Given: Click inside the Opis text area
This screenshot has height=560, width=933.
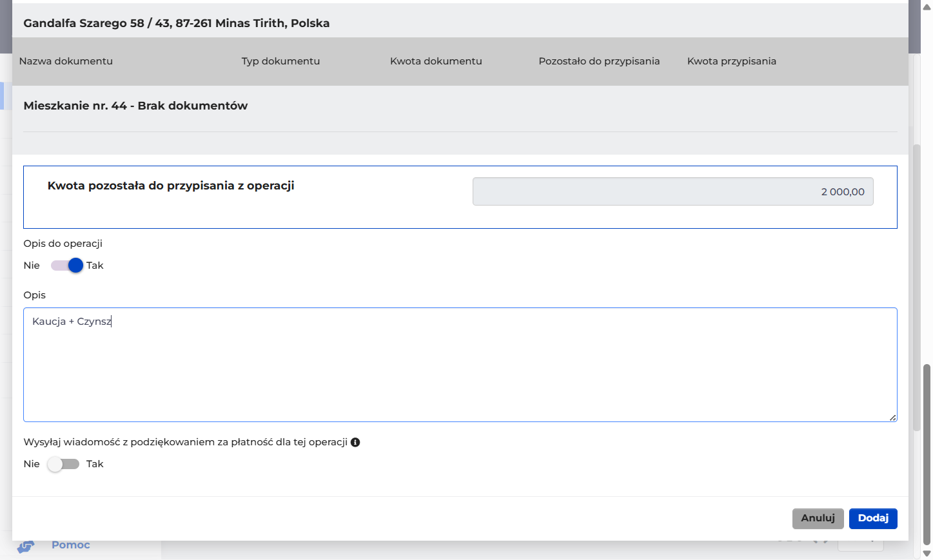Looking at the screenshot, I should click(460, 365).
